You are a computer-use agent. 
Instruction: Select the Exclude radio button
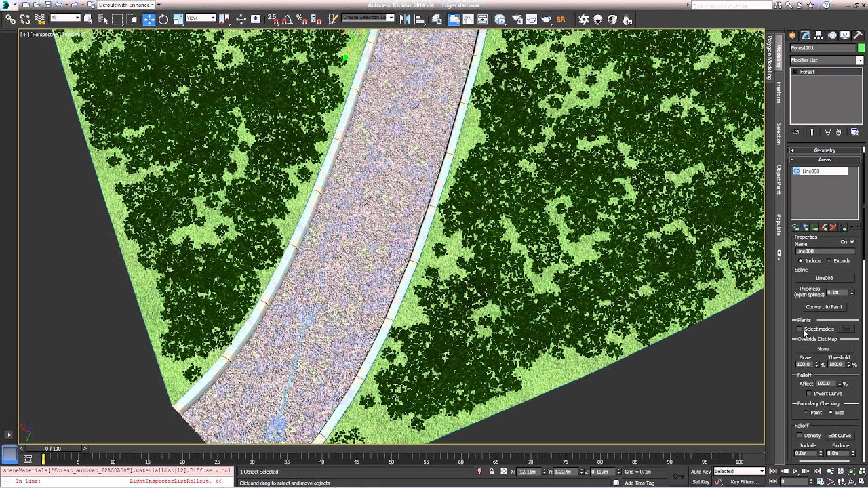(829, 261)
